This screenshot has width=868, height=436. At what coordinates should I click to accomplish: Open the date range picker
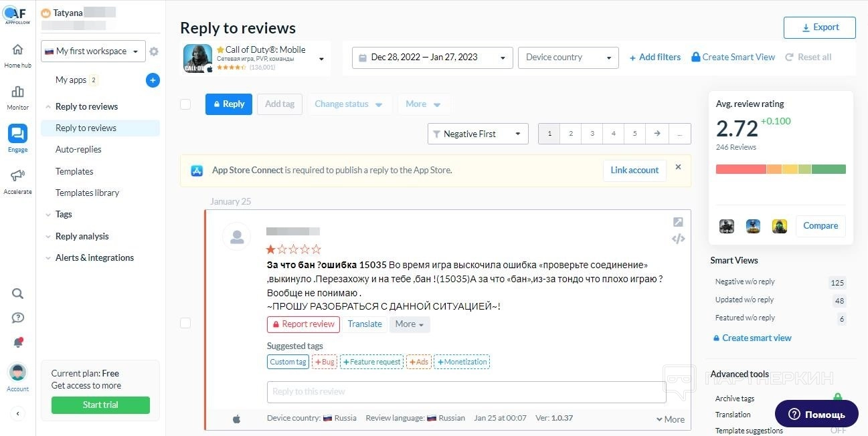[432, 58]
